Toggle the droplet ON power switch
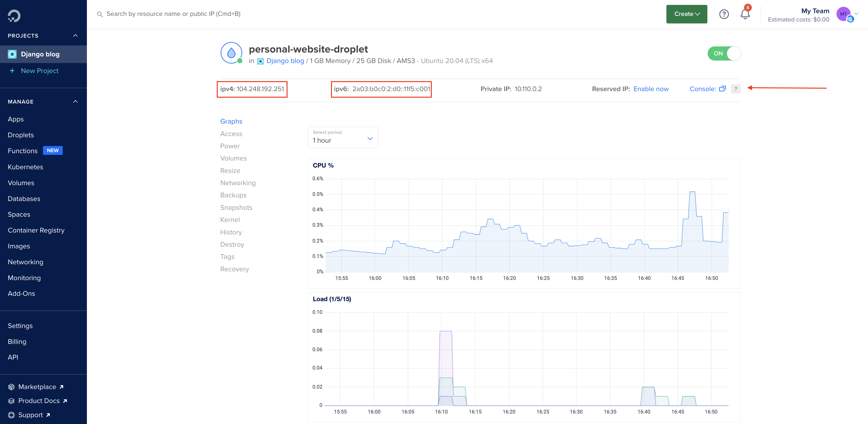The width and height of the screenshot is (868, 424). (x=724, y=53)
